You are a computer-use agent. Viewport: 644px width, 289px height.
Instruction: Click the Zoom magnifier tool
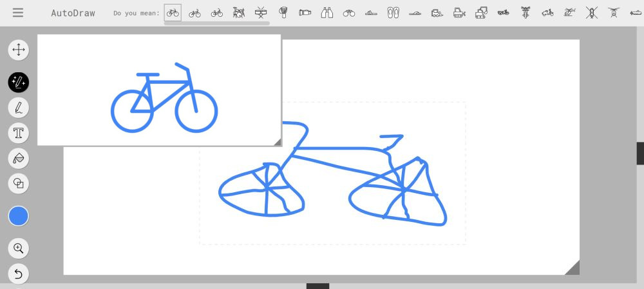tap(19, 248)
